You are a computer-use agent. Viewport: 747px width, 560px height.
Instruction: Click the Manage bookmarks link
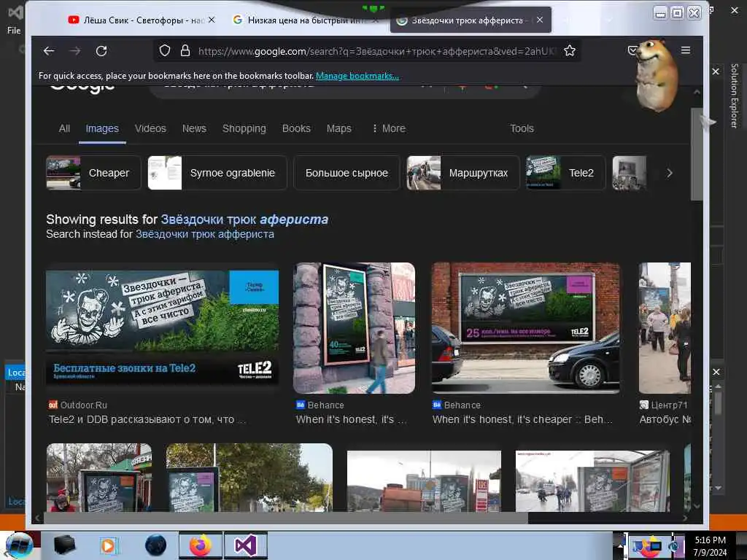click(x=357, y=76)
